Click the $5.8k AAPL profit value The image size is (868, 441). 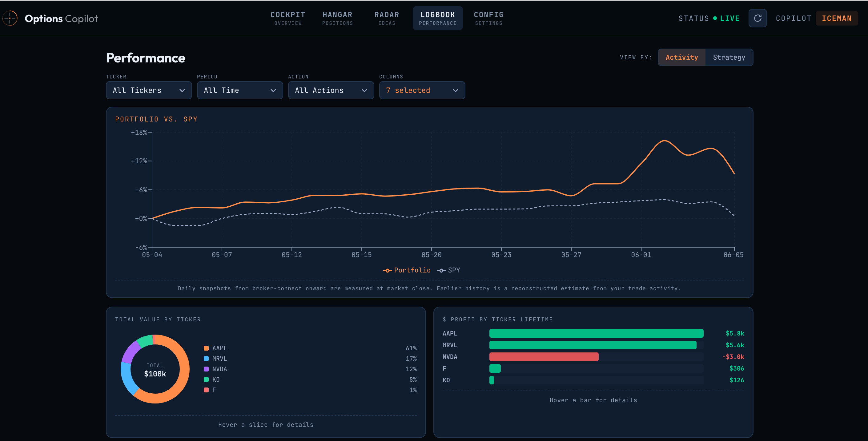(x=734, y=333)
